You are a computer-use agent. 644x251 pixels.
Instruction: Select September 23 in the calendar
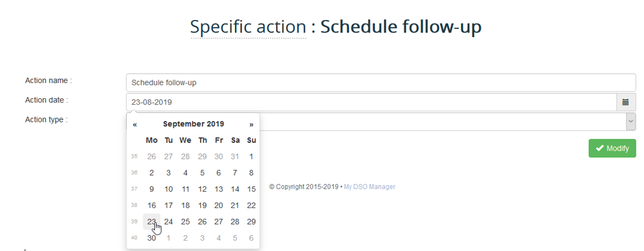point(151,222)
